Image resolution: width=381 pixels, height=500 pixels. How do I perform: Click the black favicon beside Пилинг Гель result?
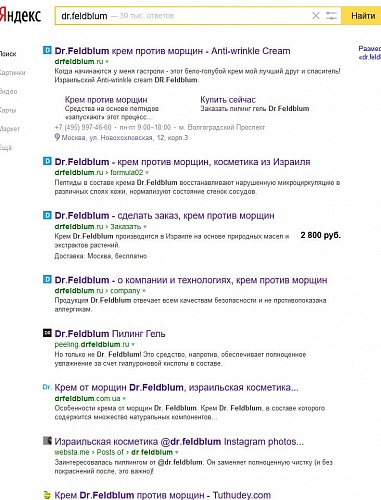pyautogui.click(x=47, y=333)
